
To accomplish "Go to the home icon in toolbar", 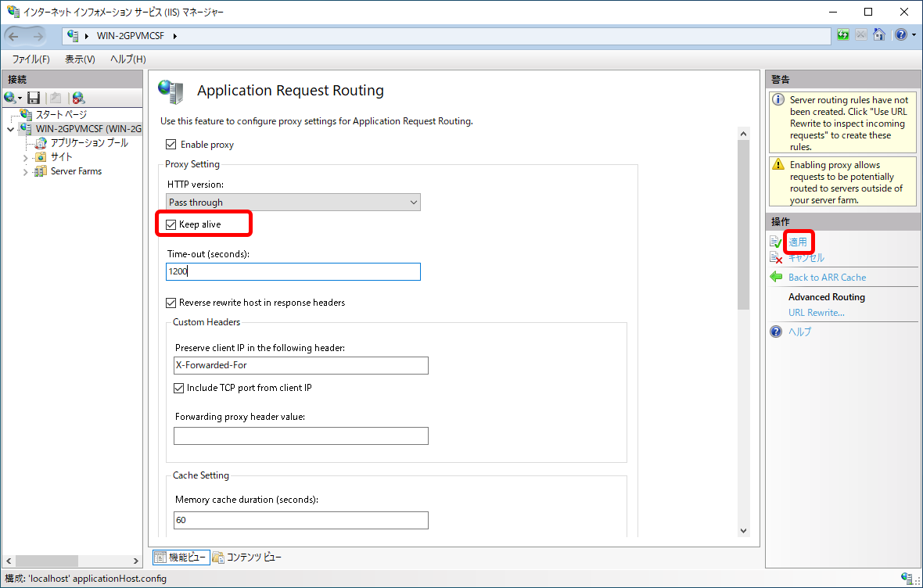I will pos(879,35).
